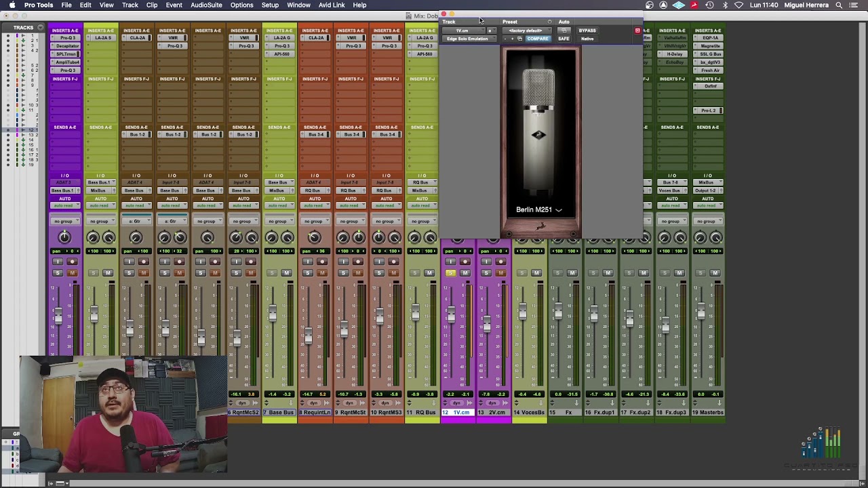The width and height of the screenshot is (868, 488).
Task: Click the pan knob on the first purple track
Action: [64, 237]
